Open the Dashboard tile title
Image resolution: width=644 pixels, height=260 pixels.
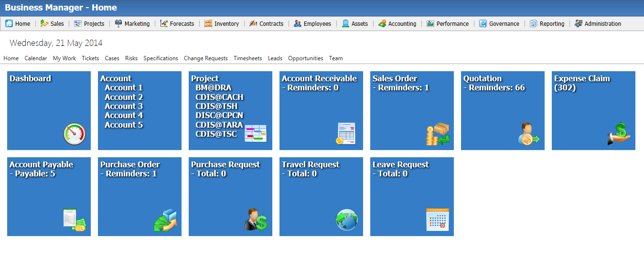(x=31, y=79)
